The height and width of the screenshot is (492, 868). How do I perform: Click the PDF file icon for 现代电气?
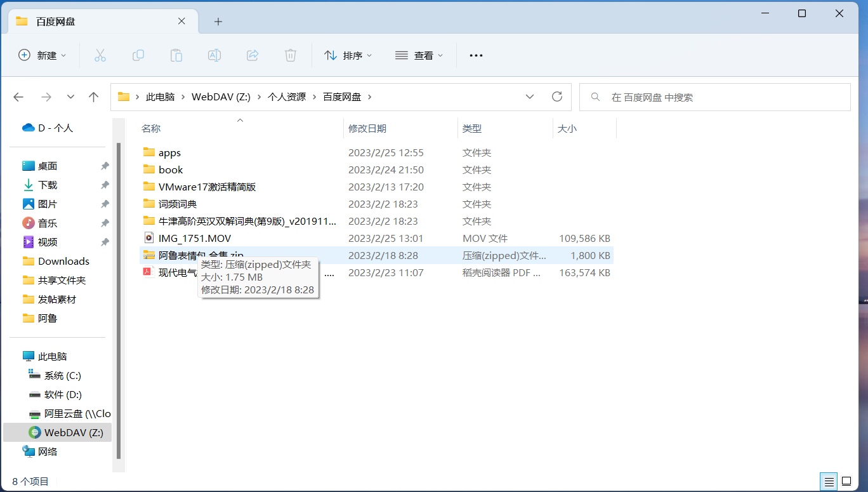click(149, 272)
